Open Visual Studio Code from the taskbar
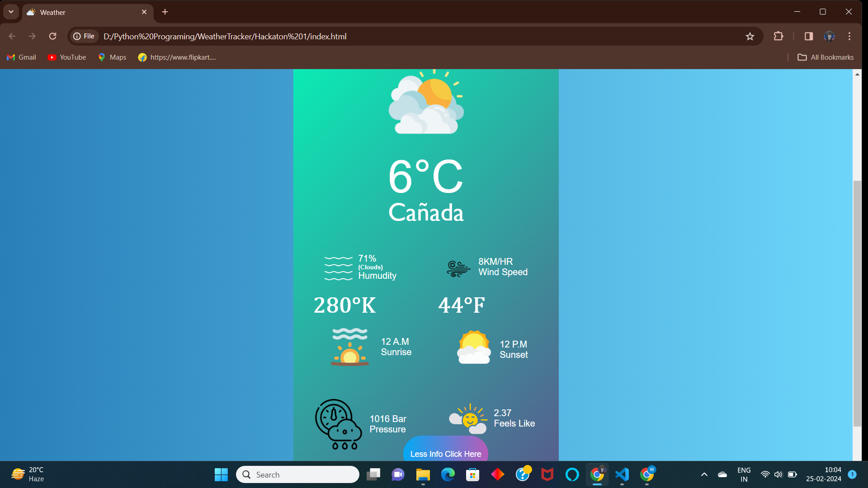868x488 pixels. (x=622, y=474)
